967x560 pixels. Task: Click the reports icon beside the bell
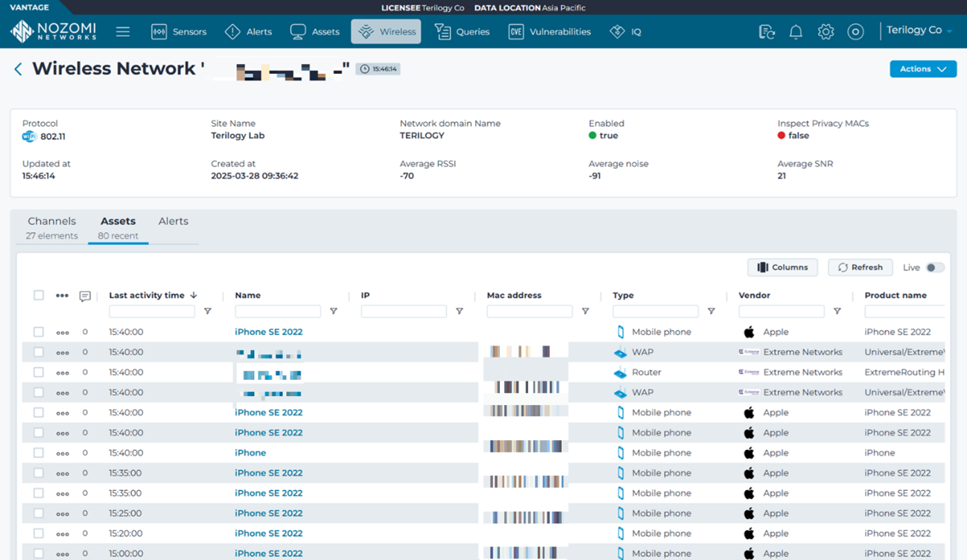tap(767, 31)
